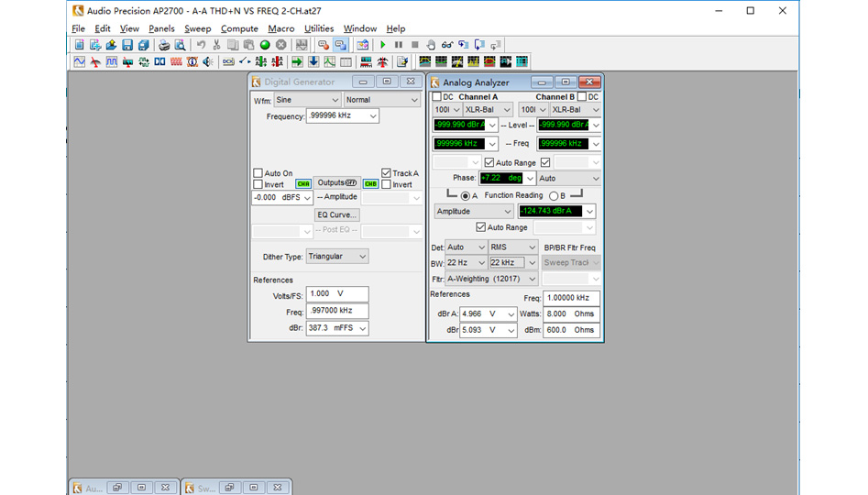Click Watts 8.000 Ohms reference field
Viewport: 868px width, 495px height.
coord(571,313)
